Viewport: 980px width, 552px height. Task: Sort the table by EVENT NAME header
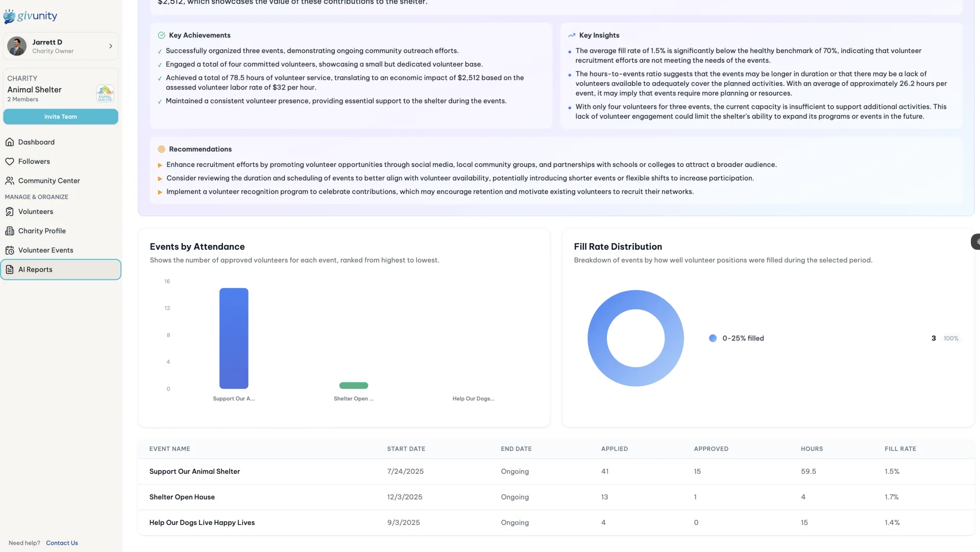click(169, 449)
